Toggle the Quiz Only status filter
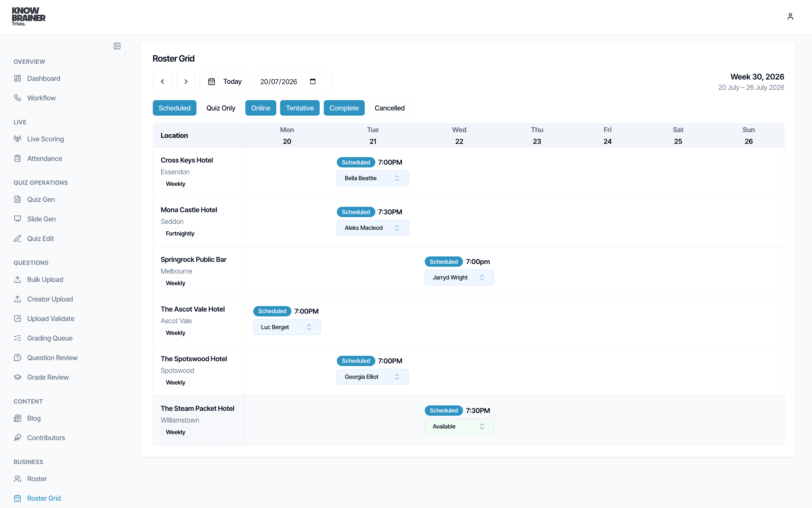Image resolution: width=812 pixels, height=508 pixels. pyautogui.click(x=221, y=108)
